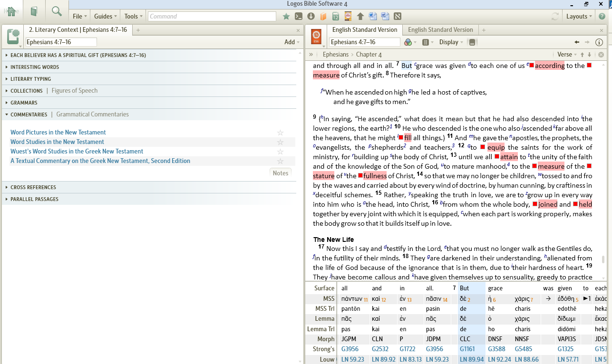
Task: Open the Search magnifier icon
Action: (x=57, y=11)
